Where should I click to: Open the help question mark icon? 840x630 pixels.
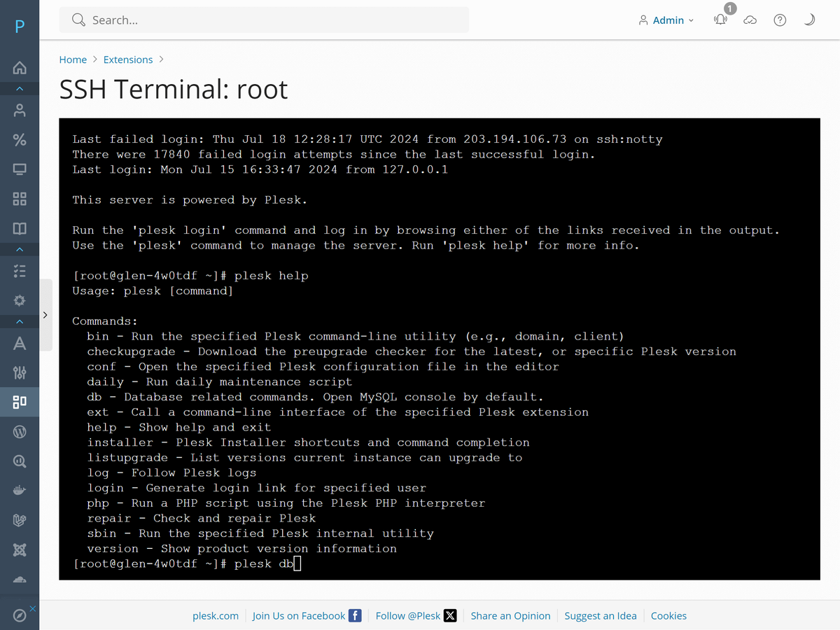point(780,20)
